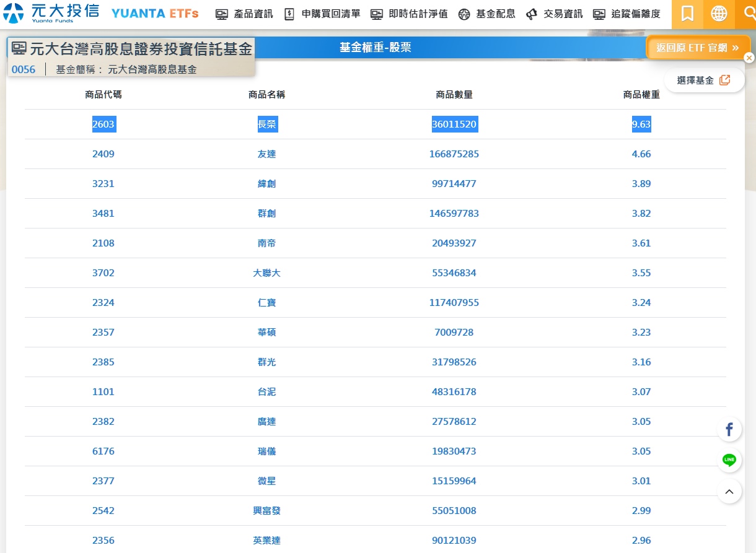The image size is (756, 553).
Task: Open the 基金配息 menu
Action: pyautogui.click(x=487, y=14)
